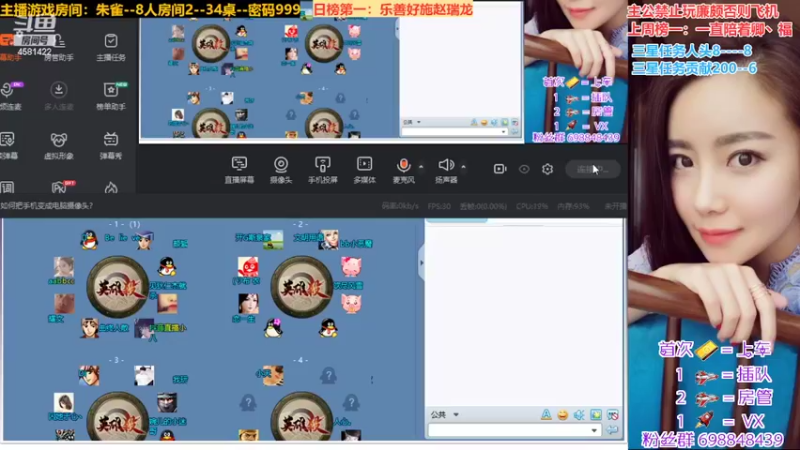Click the picture icon in chat toolbar
Viewport: 800px width, 450px height.
596,415
